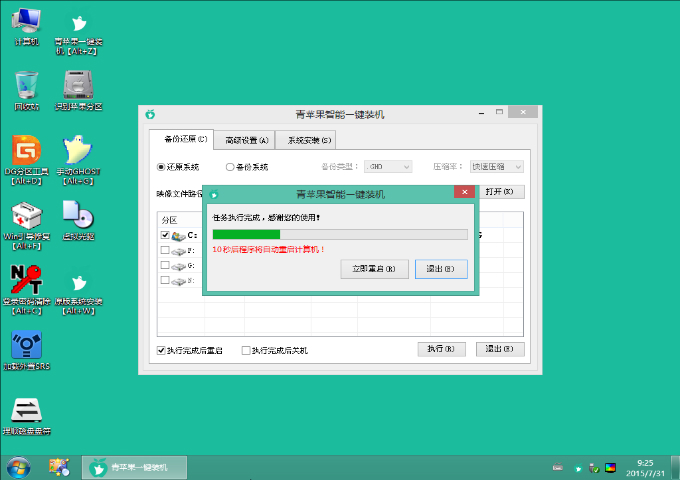The height and width of the screenshot is (480, 680).
Task: Toggle 执行完成后重启 checkbox
Action: coord(161,350)
